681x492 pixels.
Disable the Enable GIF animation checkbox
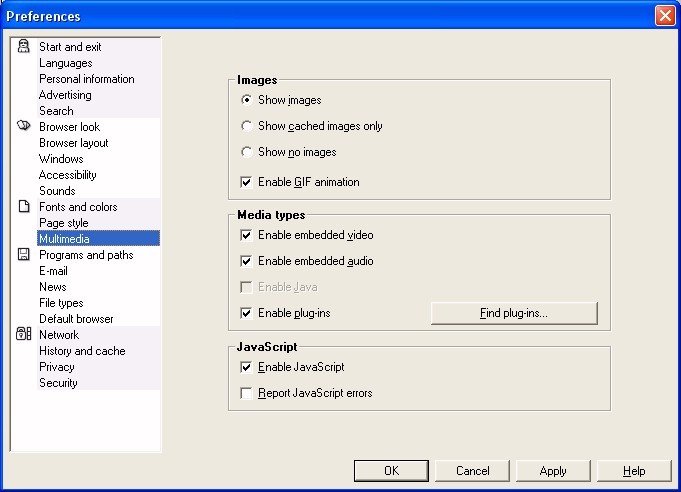(246, 182)
